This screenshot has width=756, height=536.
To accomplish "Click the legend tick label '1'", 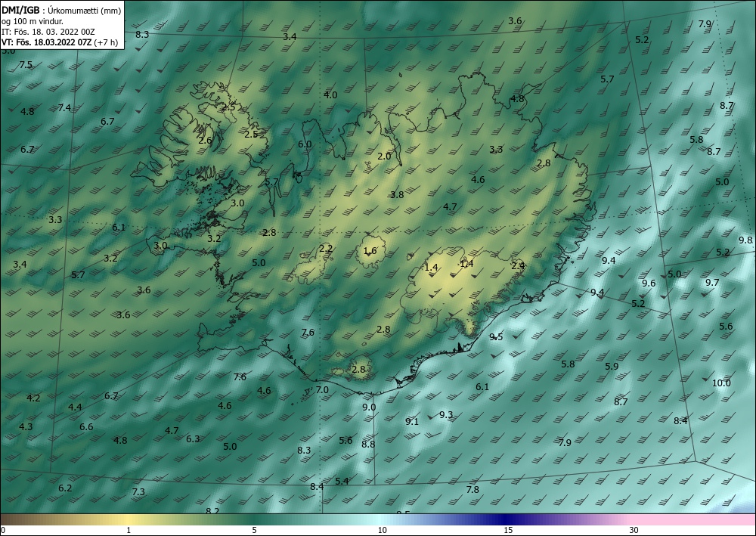I will [x=129, y=530].
